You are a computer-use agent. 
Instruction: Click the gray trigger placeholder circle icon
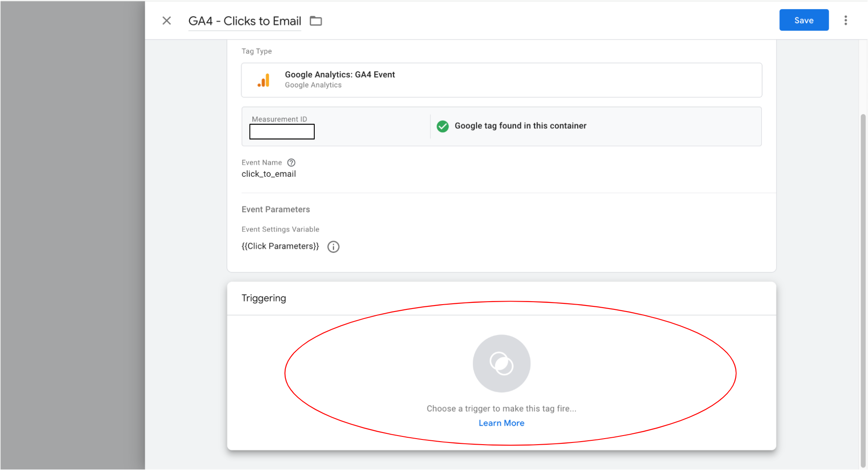click(x=501, y=363)
